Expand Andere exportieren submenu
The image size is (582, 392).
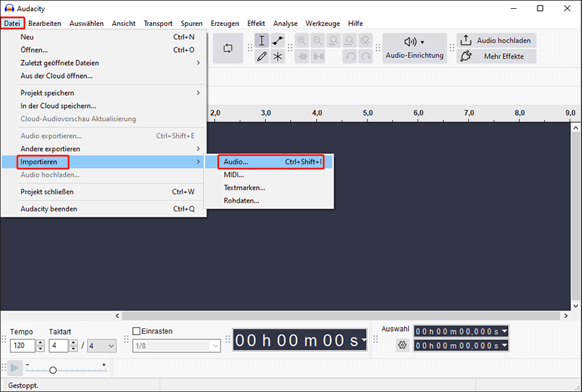pyautogui.click(x=103, y=148)
